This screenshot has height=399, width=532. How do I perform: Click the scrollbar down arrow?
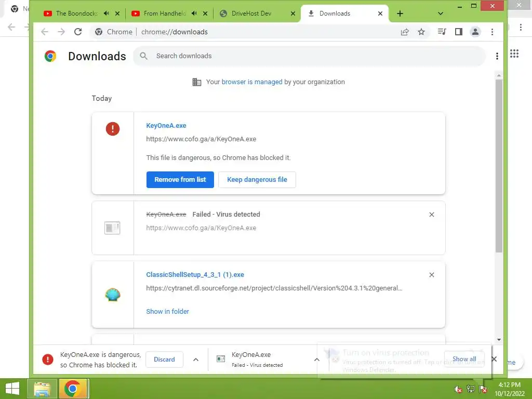point(499,340)
